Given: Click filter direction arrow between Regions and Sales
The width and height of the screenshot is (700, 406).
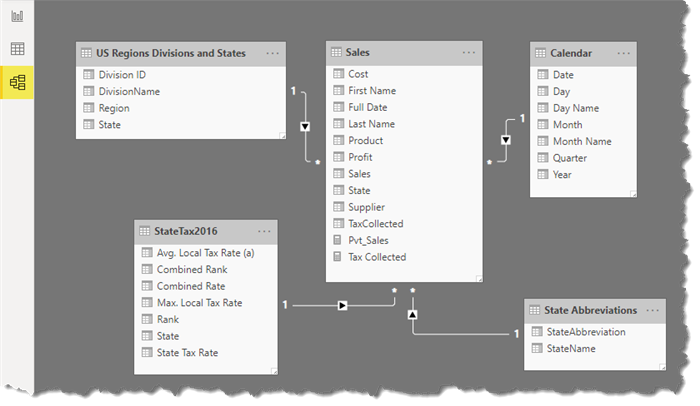Looking at the screenshot, I should pos(306,126).
